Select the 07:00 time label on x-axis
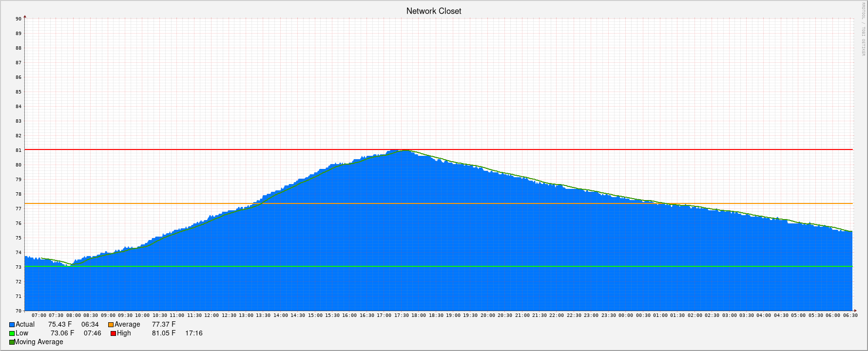This screenshot has width=868, height=351. point(39,315)
